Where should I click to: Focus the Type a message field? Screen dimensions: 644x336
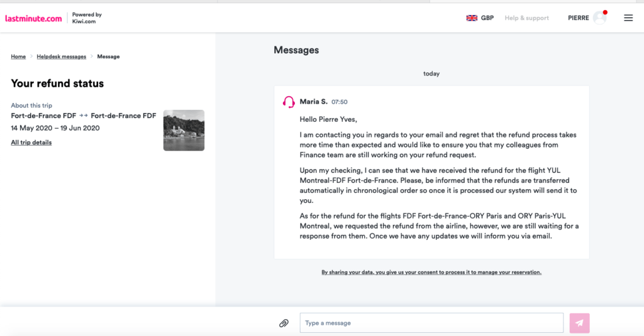click(x=431, y=323)
